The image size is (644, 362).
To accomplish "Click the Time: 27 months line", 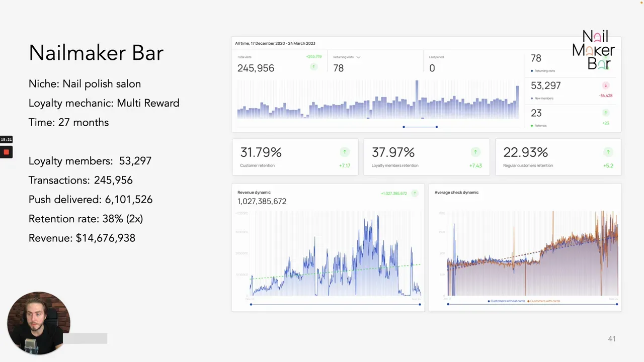I will click(68, 122).
